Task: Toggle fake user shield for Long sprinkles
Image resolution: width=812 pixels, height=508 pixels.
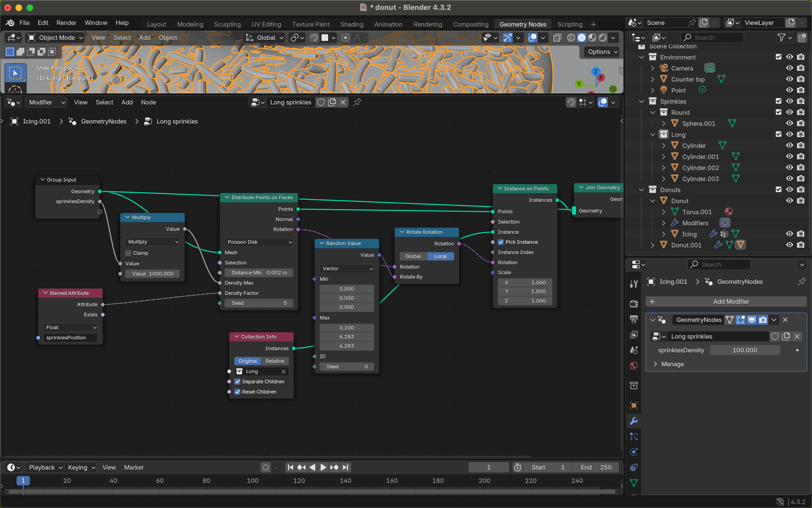Action: (x=321, y=102)
